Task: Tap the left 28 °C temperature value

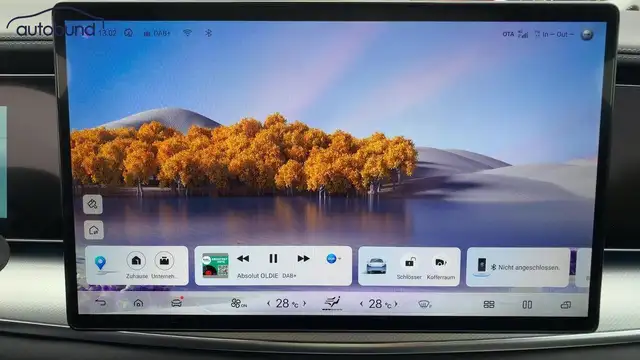Action: point(287,303)
